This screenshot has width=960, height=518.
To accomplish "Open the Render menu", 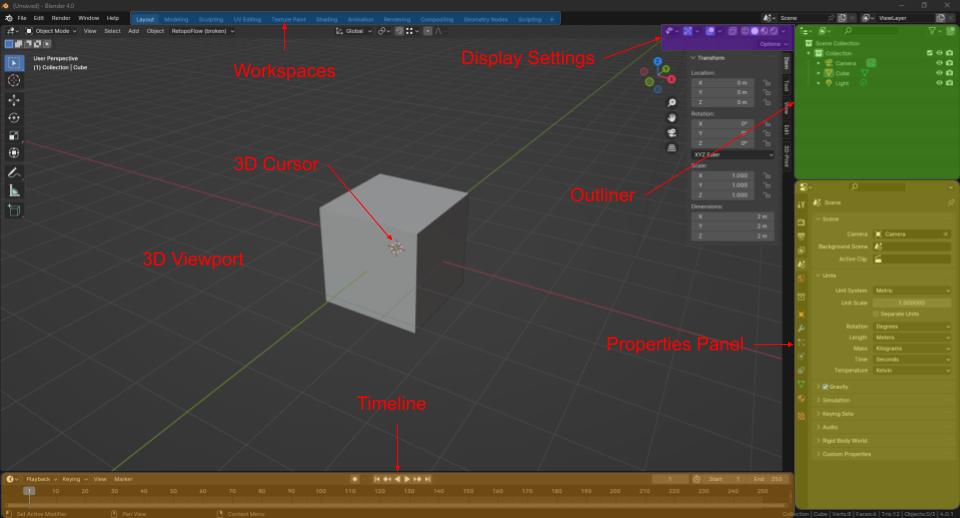I will (61, 18).
